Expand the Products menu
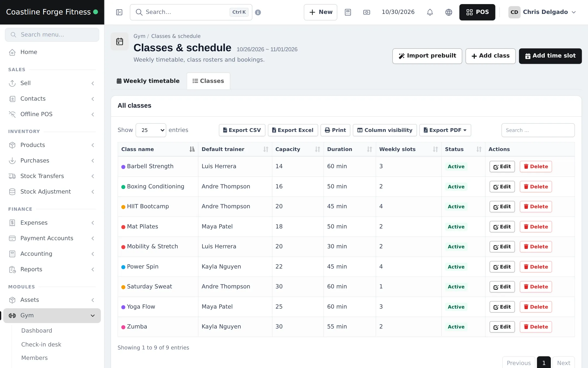This screenshot has height=368, width=588. tap(52, 145)
